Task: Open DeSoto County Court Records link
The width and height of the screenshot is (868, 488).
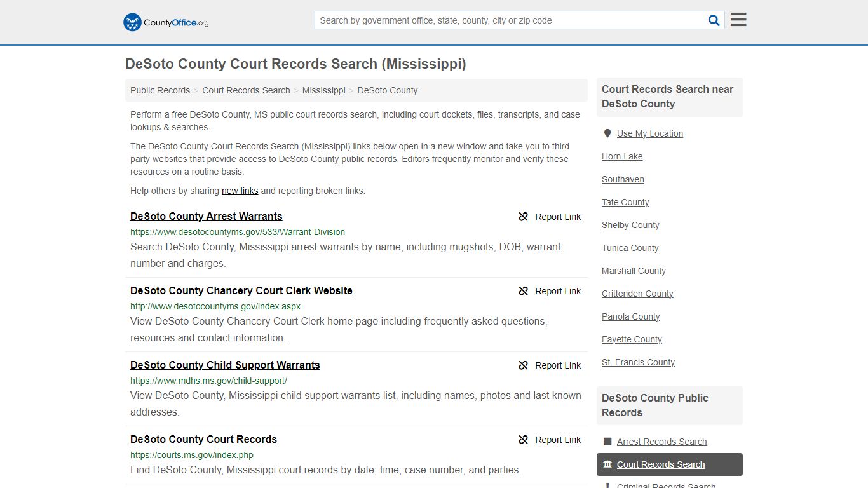Action: coord(203,439)
